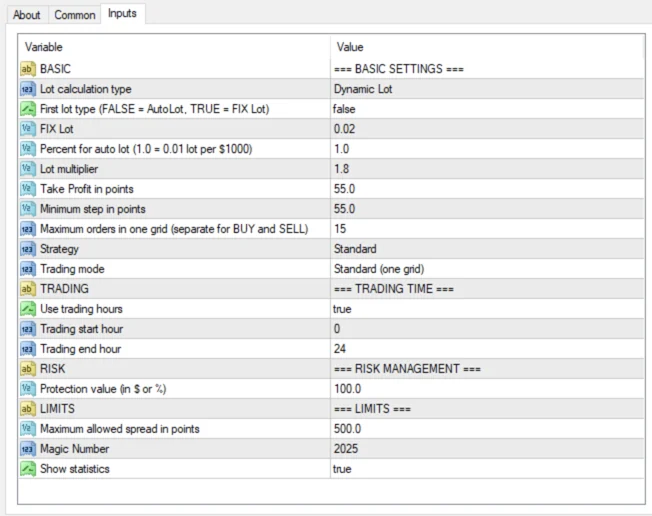Select the Lot calculation type label
Screen dimensions: 652x516
(x=86, y=89)
